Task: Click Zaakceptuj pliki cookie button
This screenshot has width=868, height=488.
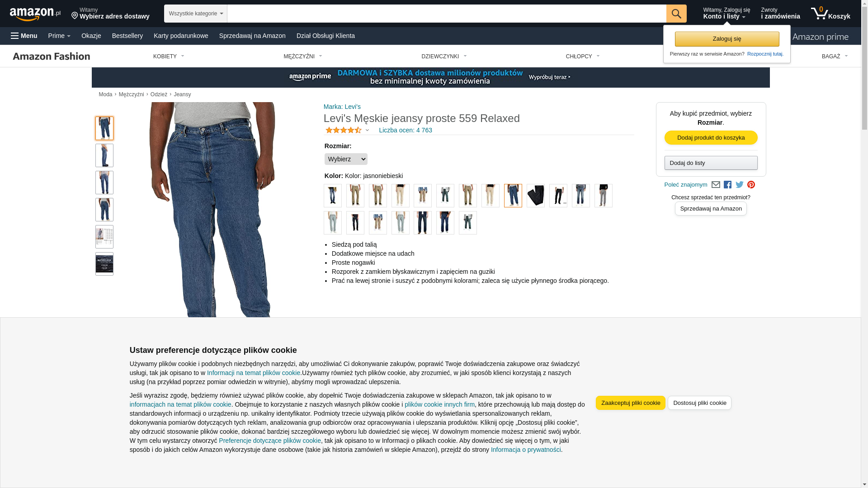Action: point(631,403)
